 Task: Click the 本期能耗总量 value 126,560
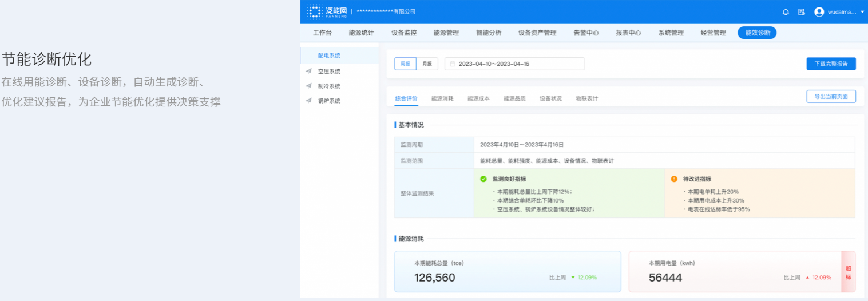pyautogui.click(x=435, y=278)
